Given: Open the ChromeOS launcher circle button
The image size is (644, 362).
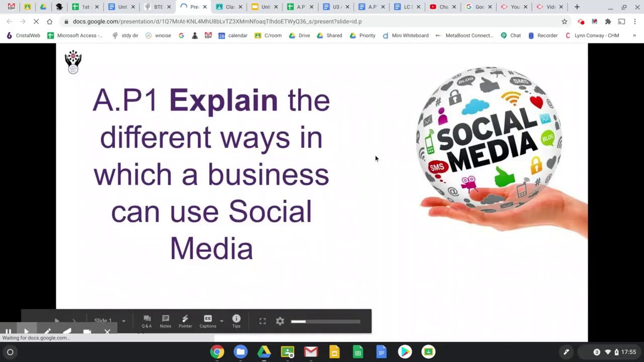Looking at the screenshot, I should [10, 352].
